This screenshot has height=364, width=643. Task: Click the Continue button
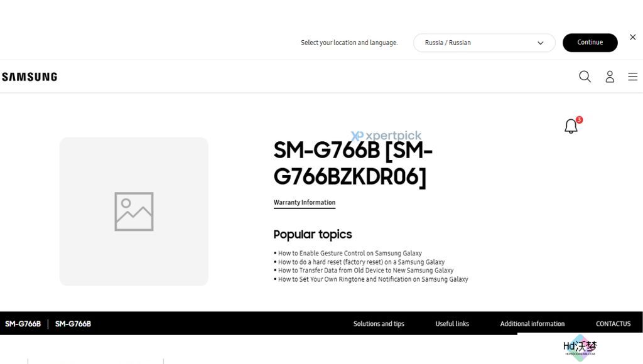590,43
